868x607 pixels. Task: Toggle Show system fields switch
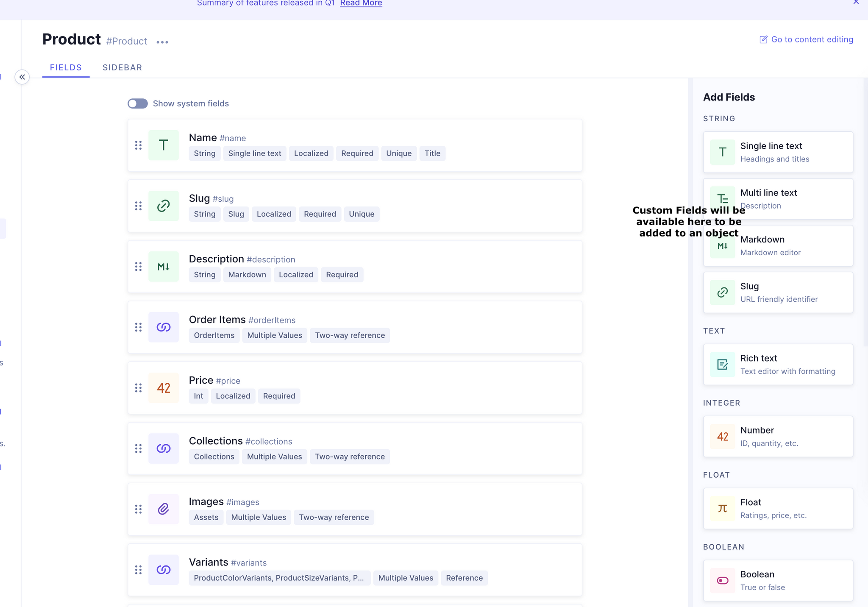click(138, 103)
